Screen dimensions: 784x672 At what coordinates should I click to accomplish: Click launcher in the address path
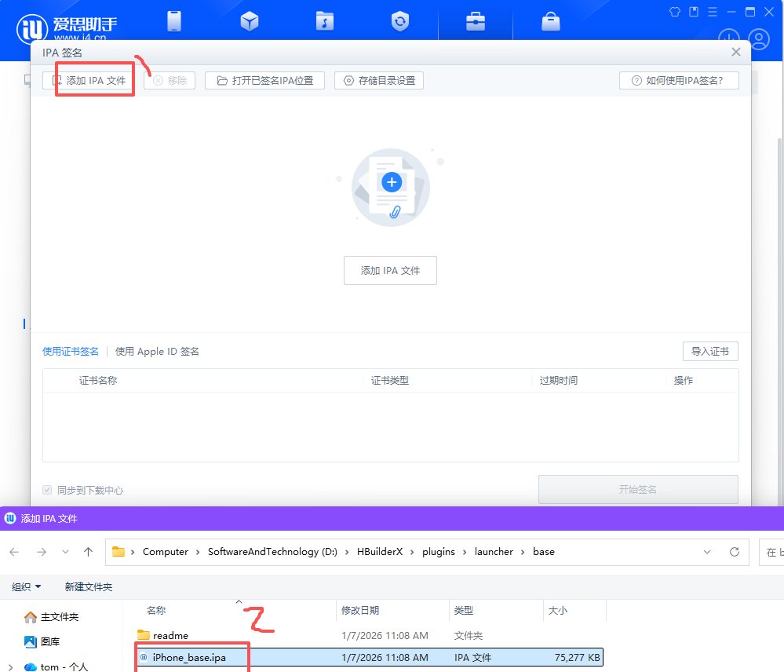(x=494, y=552)
